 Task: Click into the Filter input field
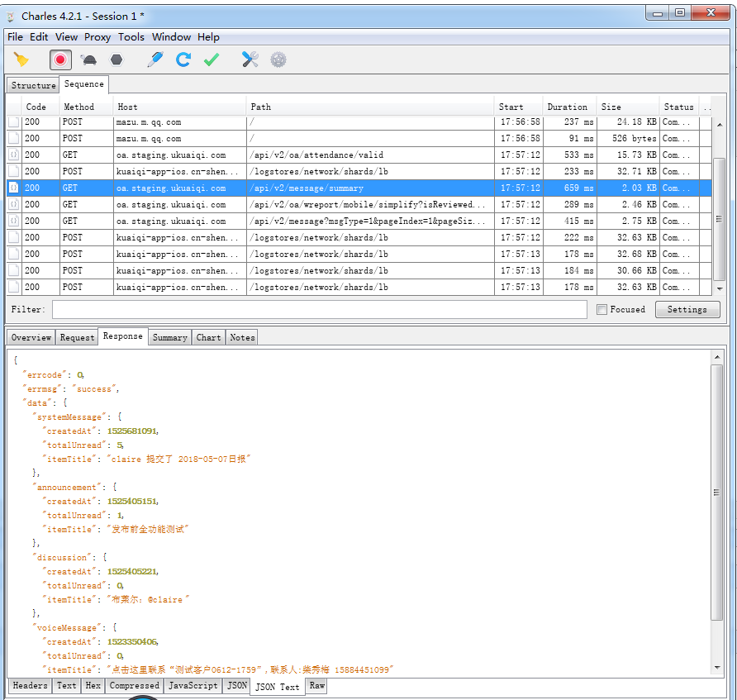[320, 309]
